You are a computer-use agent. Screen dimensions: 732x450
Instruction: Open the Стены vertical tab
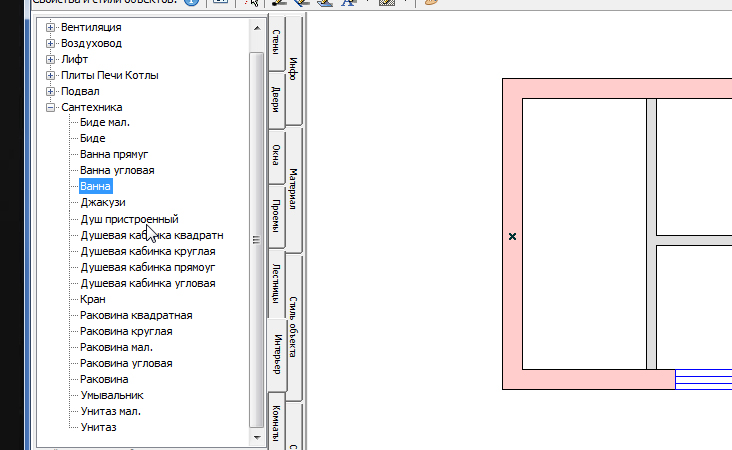(274, 41)
